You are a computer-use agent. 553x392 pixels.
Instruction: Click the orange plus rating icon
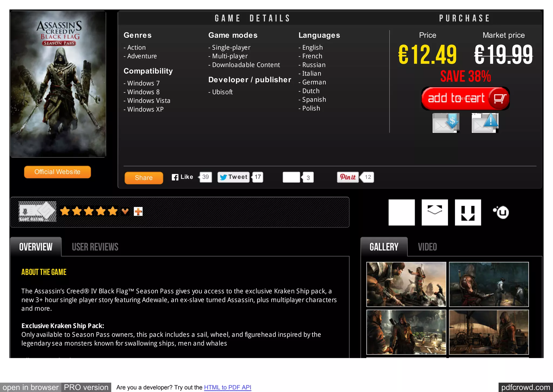pyautogui.click(x=138, y=212)
